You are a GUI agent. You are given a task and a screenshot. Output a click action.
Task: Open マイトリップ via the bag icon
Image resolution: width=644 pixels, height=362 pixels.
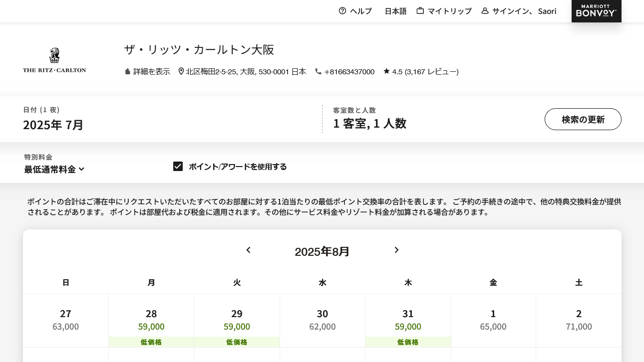420,10
